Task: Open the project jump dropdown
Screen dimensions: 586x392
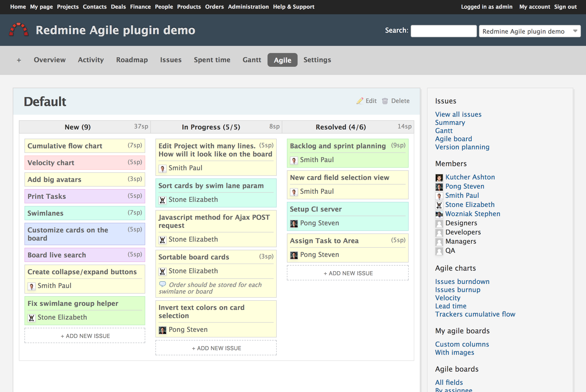Action: pos(530,31)
